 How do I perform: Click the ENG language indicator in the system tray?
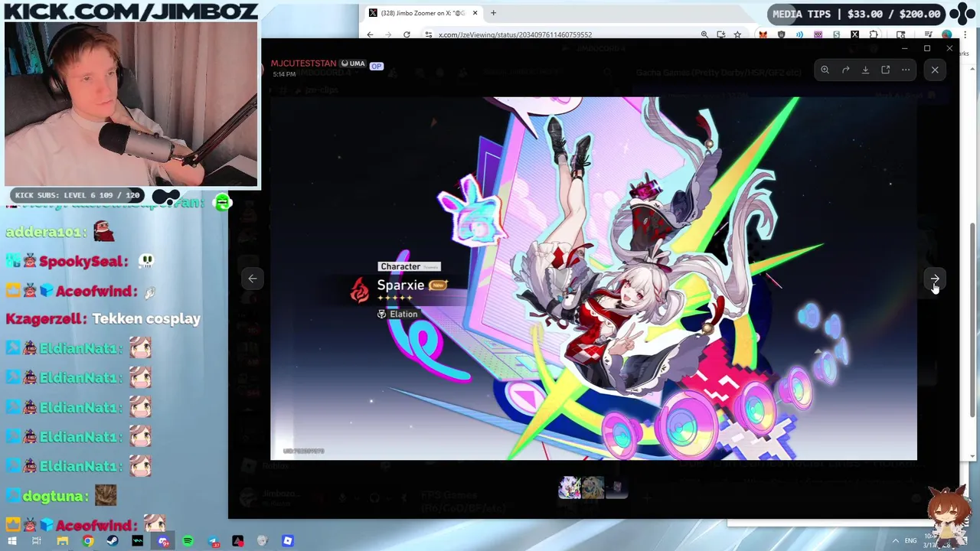coord(911,540)
